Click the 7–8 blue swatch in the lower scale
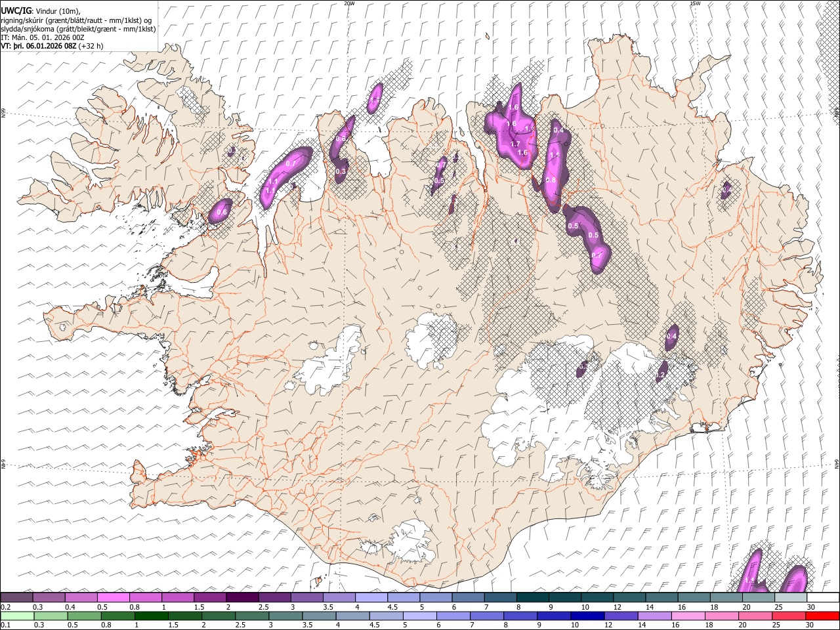Viewport: 840px width, 630px height. [487, 616]
